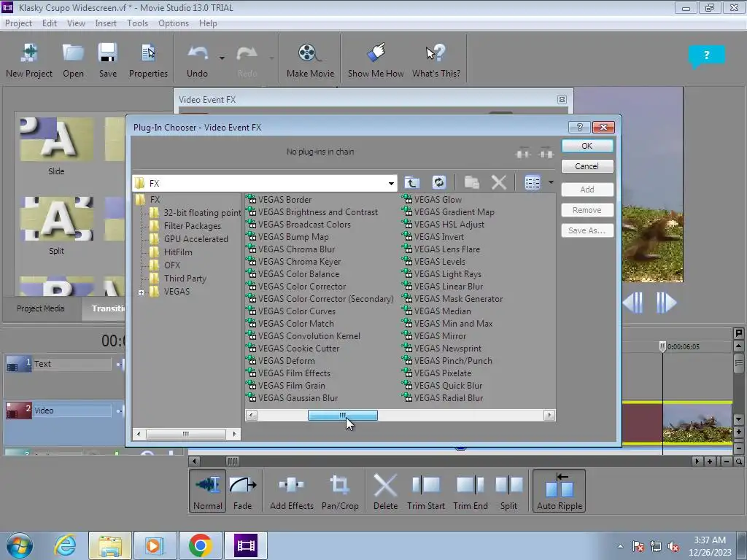Image resolution: width=747 pixels, height=560 pixels.
Task: Step to previous frame in preview
Action: point(633,303)
